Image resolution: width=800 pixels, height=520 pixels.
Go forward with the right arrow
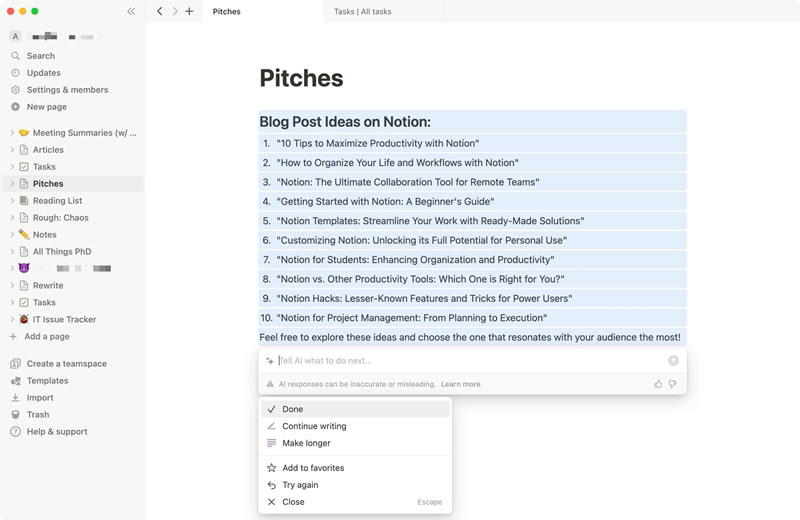click(x=175, y=11)
